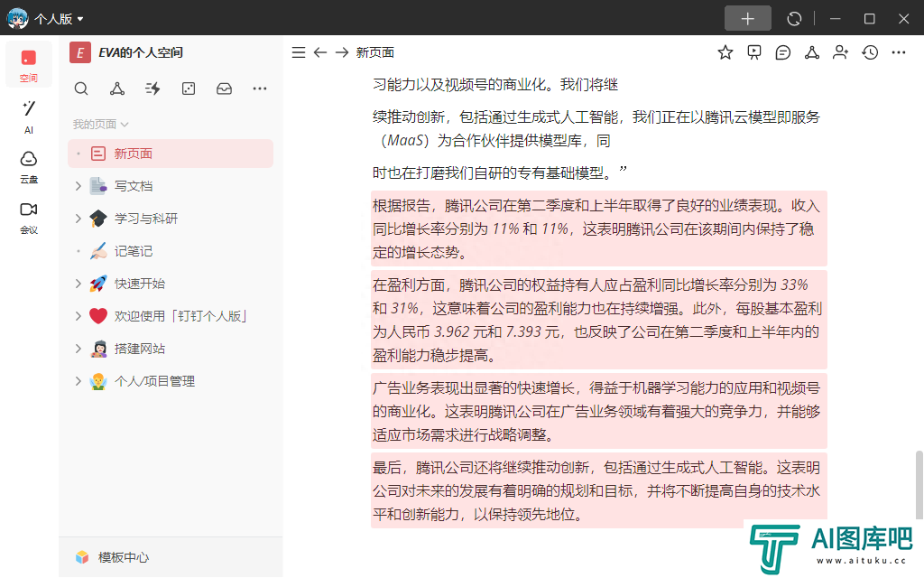The height and width of the screenshot is (578, 924).
Task: Click the sync refresh icon in title bar
Action: coord(794,19)
